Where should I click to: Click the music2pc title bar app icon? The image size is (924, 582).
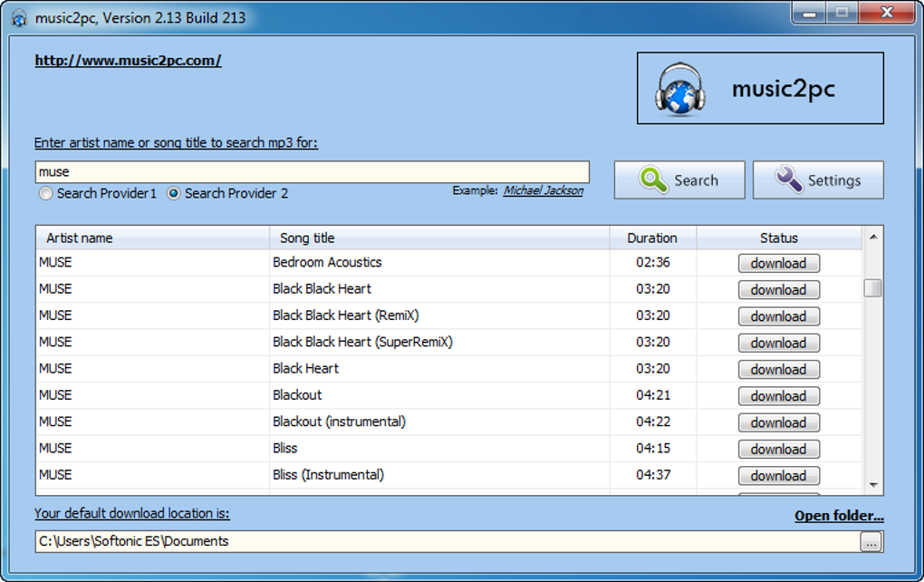(19, 18)
